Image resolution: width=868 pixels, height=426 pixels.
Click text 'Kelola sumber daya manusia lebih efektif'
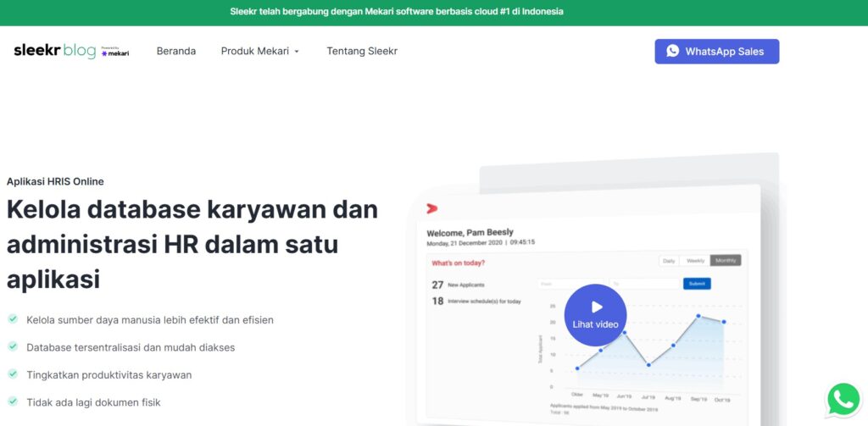(128, 320)
